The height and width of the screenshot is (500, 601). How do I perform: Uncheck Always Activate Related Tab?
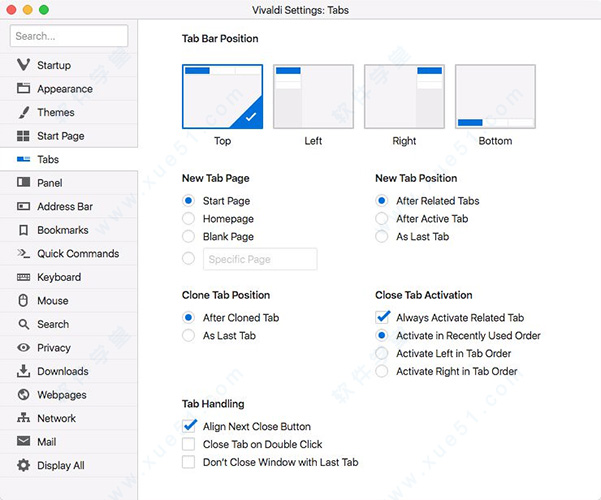[382, 317]
